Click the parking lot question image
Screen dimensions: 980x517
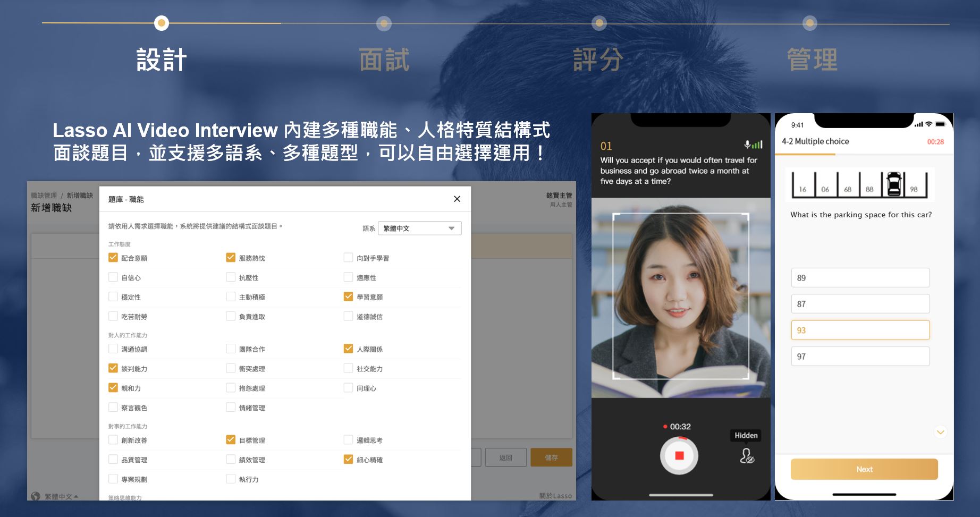click(860, 184)
